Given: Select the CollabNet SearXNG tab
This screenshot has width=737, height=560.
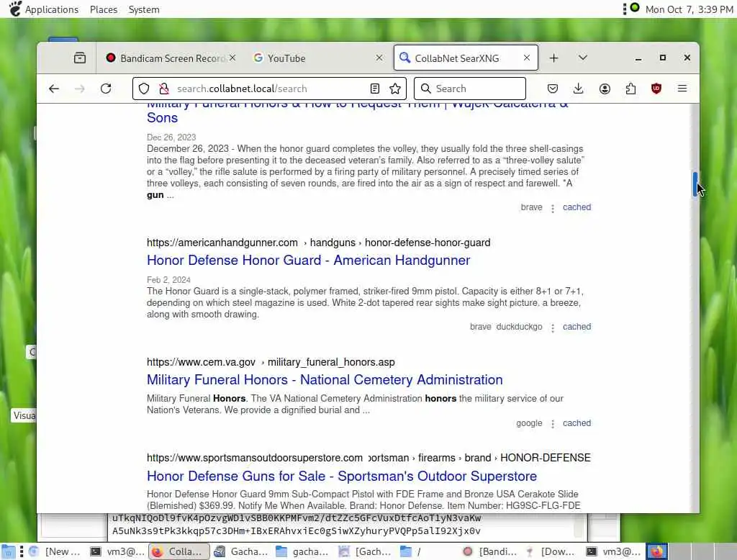Looking at the screenshot, I should coord(466,58).
